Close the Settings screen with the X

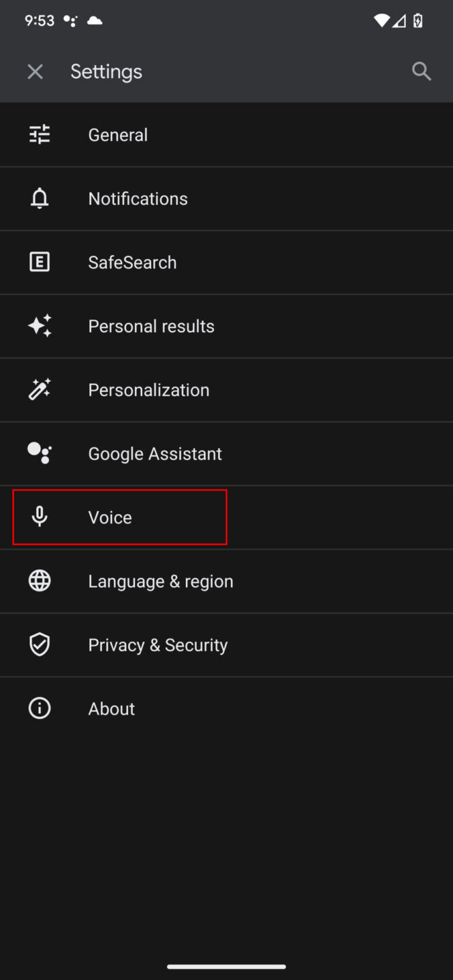coord(35,71)
